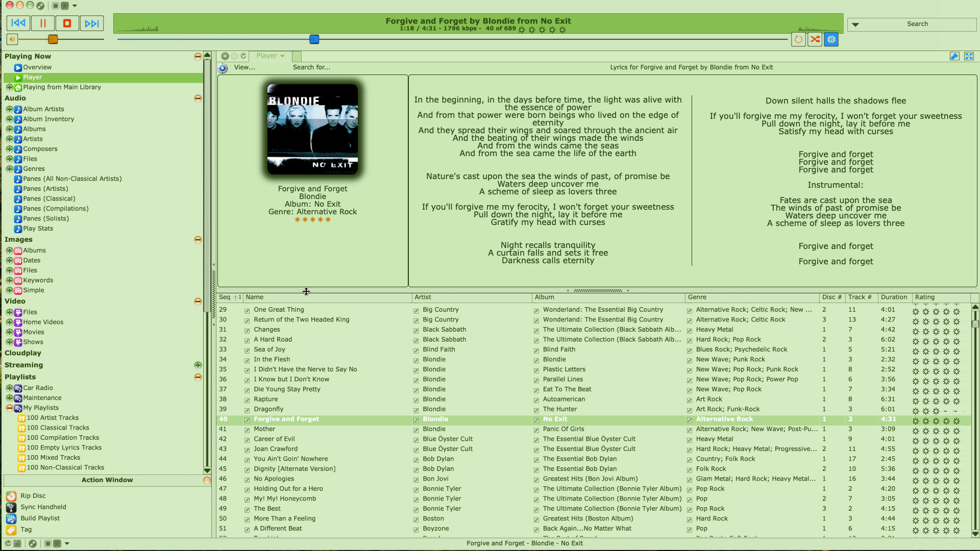Click the Search input field
980x551 pixels.
click(917, 24)
